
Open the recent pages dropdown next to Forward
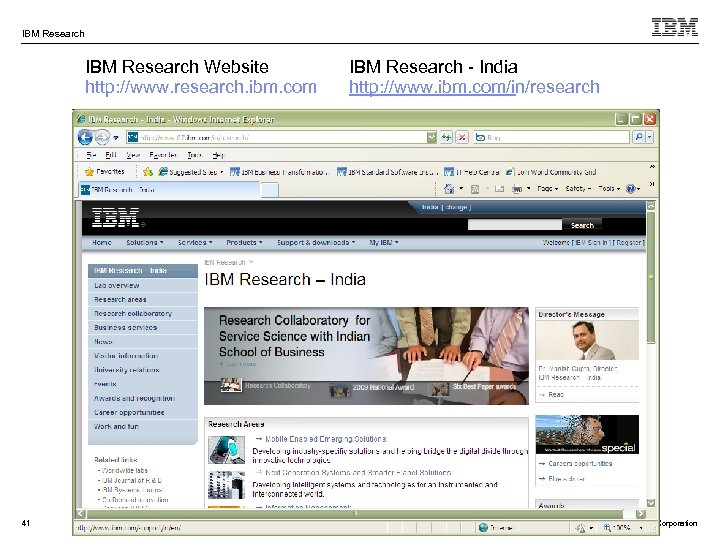pyautogui.click(x=116, y=137)
